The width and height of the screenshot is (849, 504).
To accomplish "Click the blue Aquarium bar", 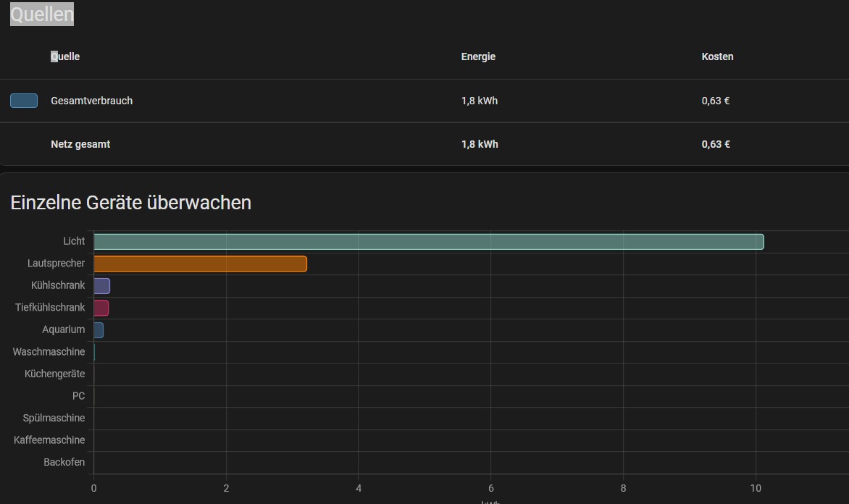I will point(99,330).
